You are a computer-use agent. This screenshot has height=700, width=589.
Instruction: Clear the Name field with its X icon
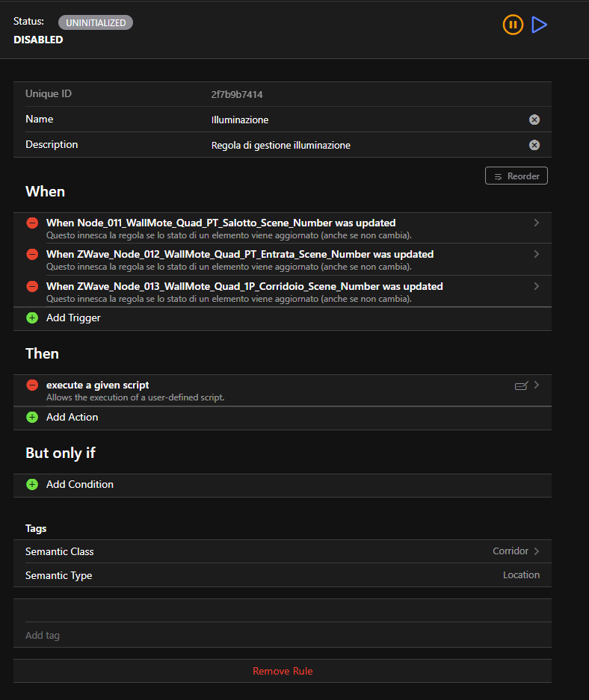[x=534, y=120]
